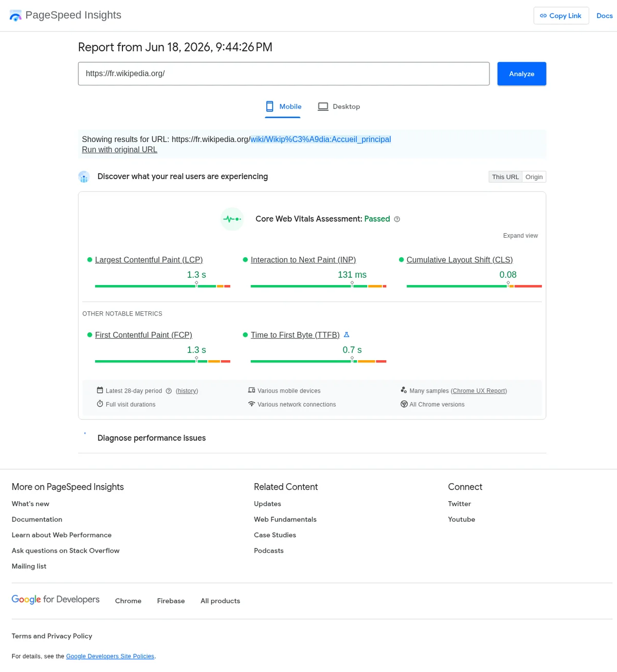Open Firebase in the footer menu
The height and width of the screenshot is (672, 617).
pyautogui.click(x=171, y=601)
